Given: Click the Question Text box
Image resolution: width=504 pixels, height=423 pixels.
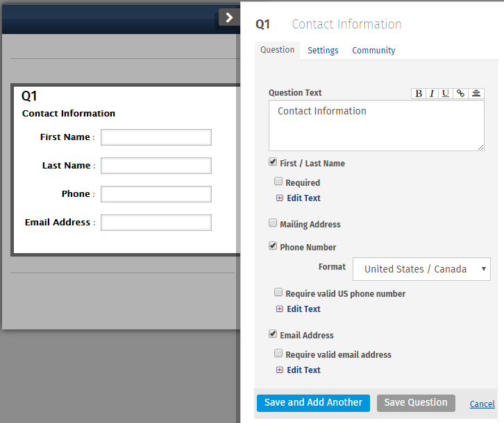Looking at the screenshot, I should pos(376,126).
